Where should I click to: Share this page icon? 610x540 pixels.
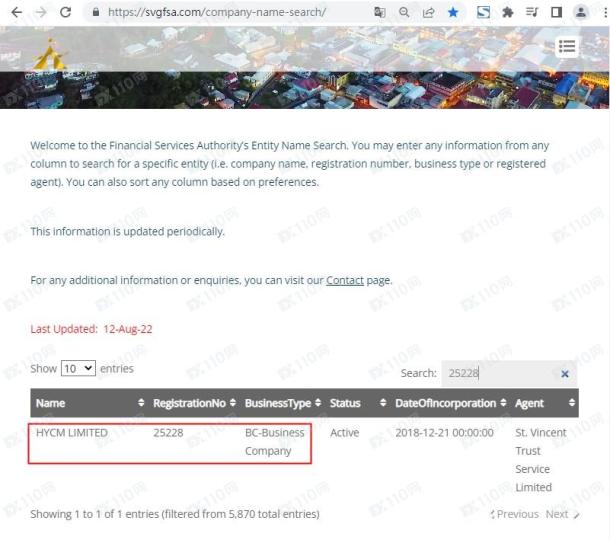click(x=428, y=12)
